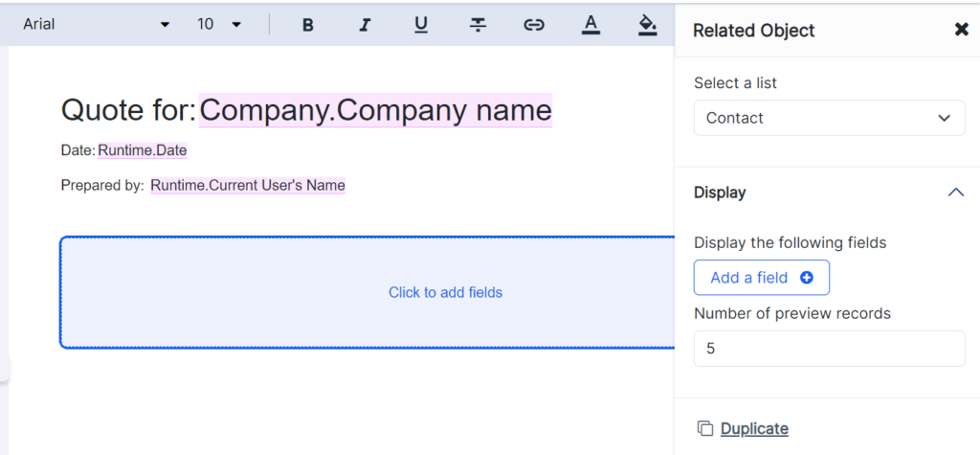
Task: Click the 'Click to add fields' placeholder
Action: [445, 292]
